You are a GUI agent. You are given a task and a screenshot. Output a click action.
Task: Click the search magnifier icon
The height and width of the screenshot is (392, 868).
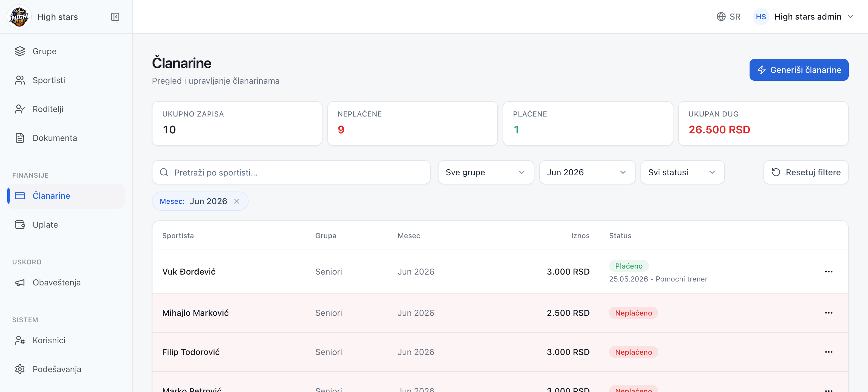[x=164, y=172]
